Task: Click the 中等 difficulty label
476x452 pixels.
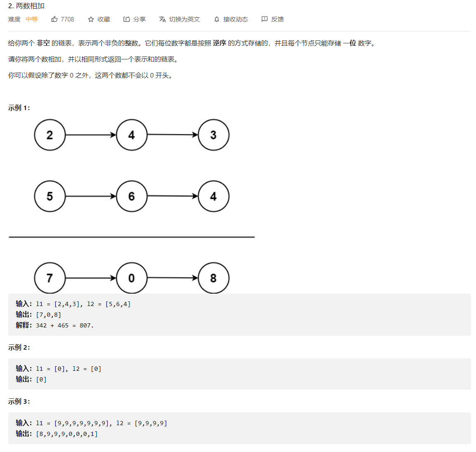Action: [32, 19]
